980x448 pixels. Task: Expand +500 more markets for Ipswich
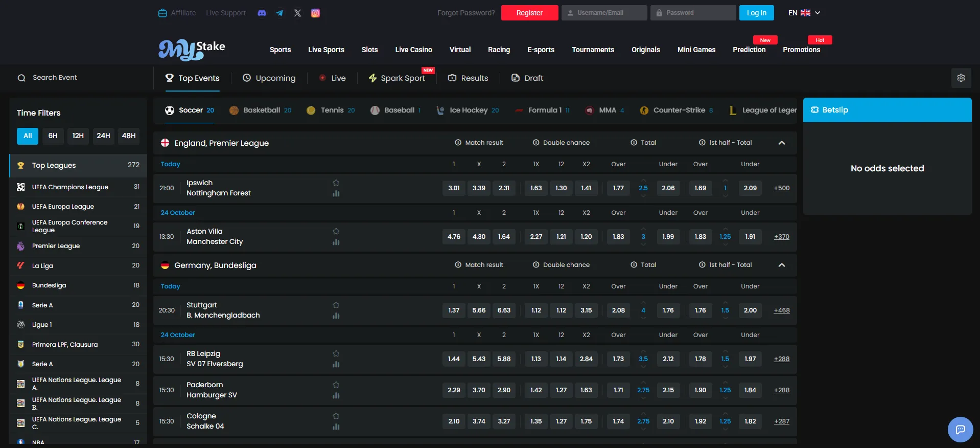coord(781,188)
